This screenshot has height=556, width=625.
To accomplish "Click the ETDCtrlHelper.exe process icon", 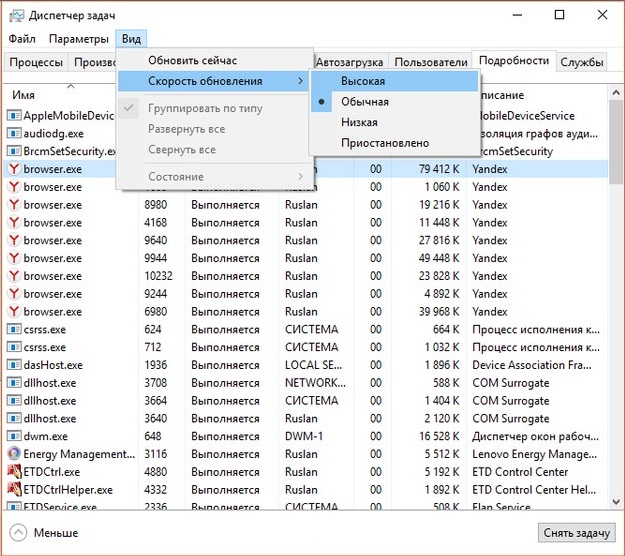I will click(14, 490).
